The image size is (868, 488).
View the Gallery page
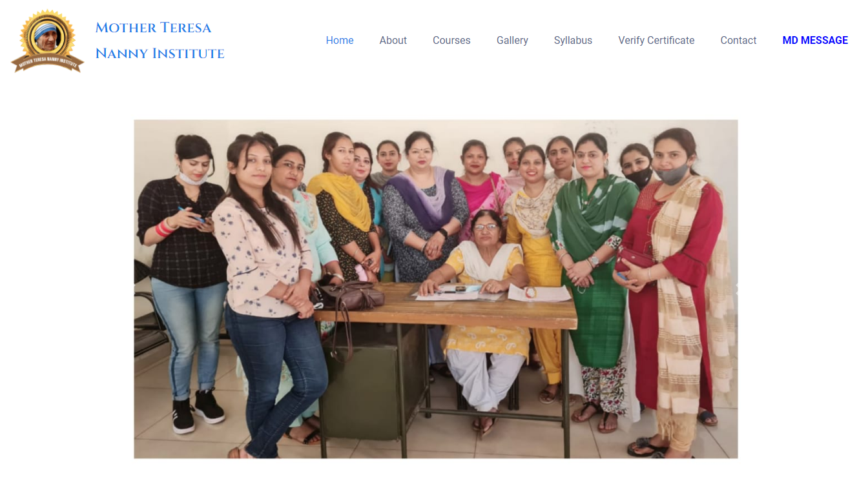click(512, 40)
